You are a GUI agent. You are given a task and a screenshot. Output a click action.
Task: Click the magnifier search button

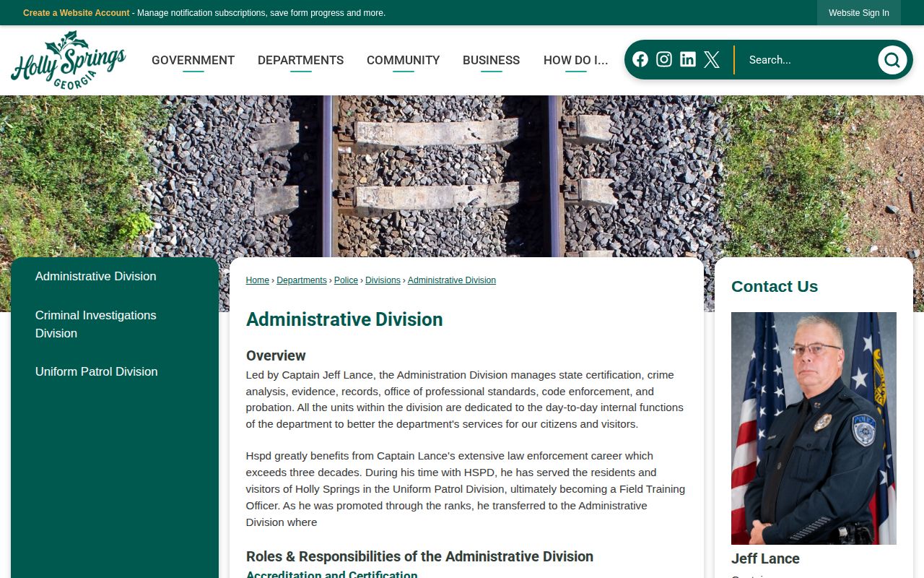click(892, 60)
